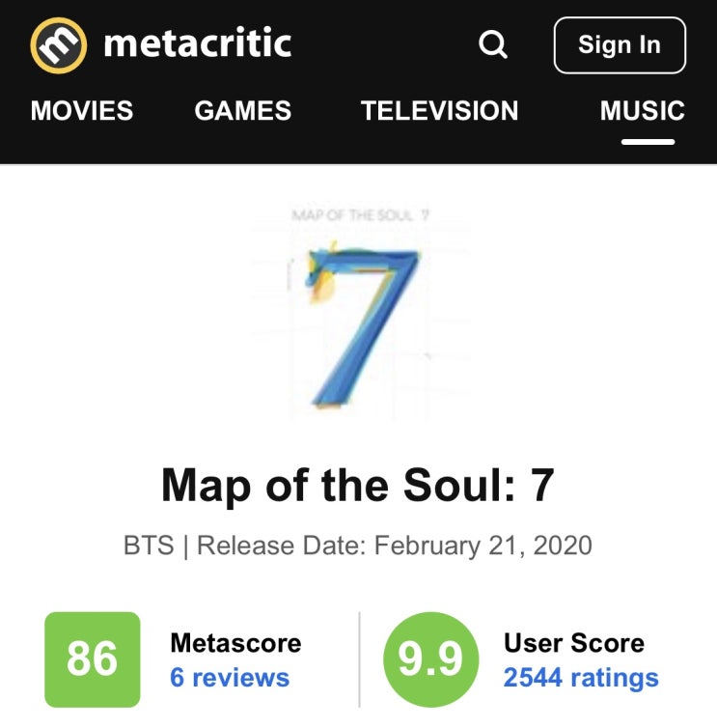Viewport: 717px width, 728px height.
Task: Click the Metascore label
Action: click(235, 643)
